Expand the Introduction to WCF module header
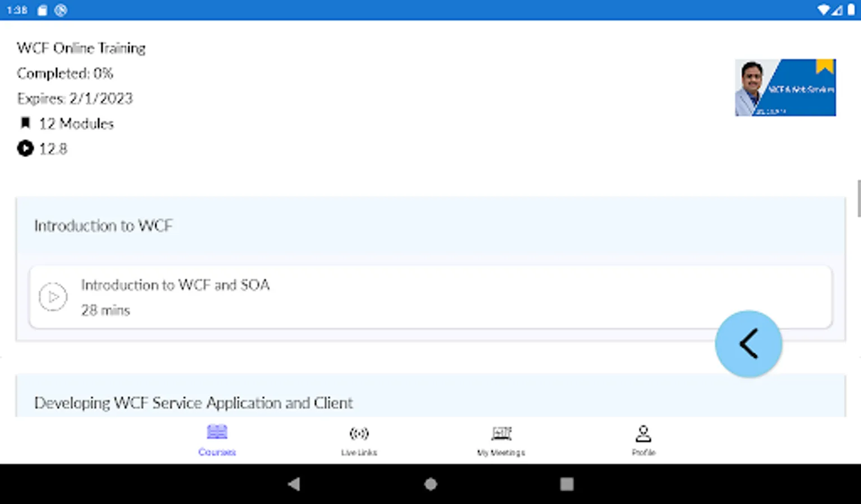Screen dimensions: 861x504 (x=430, y=225)
